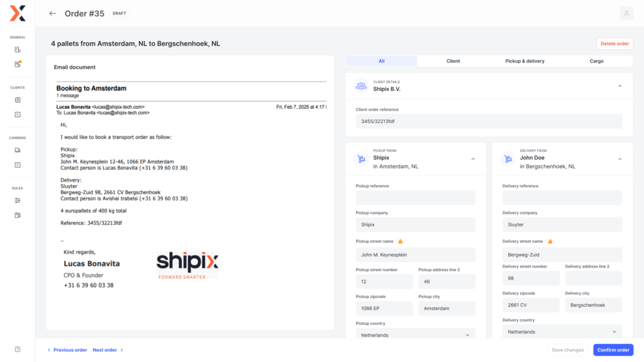Open second Rules section sidebar icon
This screenshot has height=362, width=644.
click(x=18, y=215)
